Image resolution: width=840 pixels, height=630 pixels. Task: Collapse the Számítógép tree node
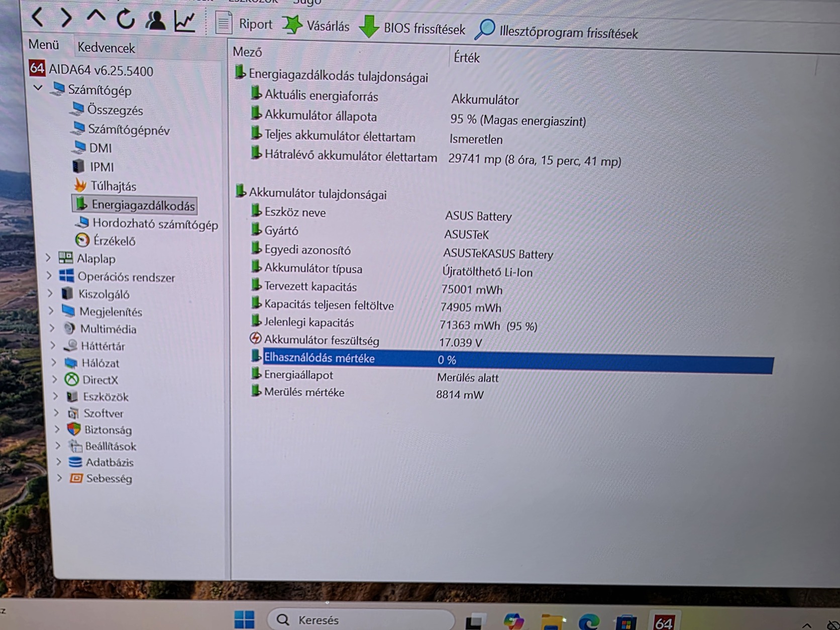click(38, 88)
